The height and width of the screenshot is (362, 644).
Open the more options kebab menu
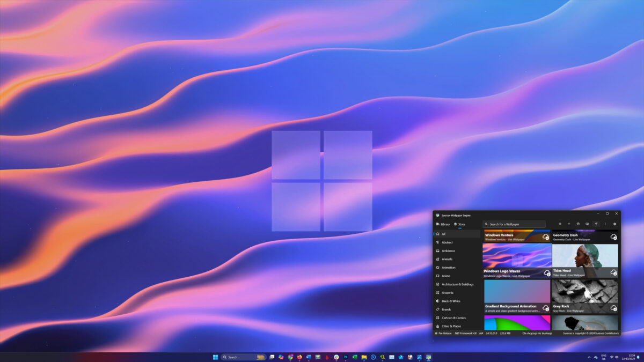pos(605,224)
